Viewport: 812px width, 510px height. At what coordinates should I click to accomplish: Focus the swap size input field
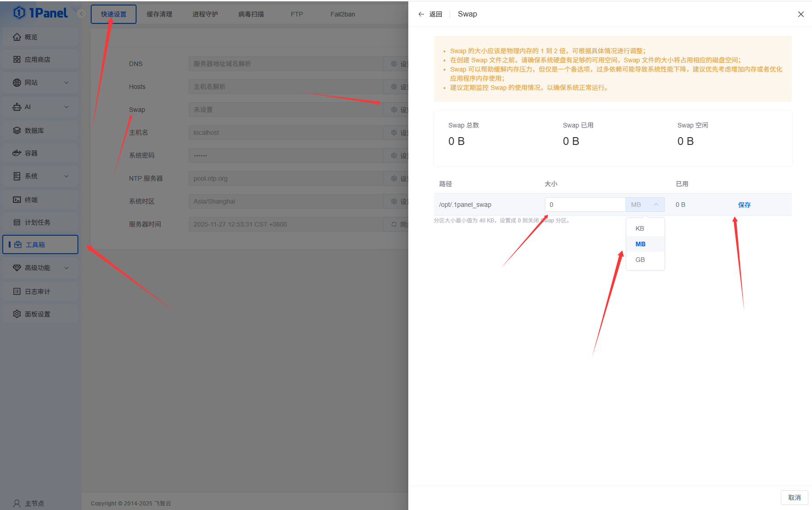(585, 205)
